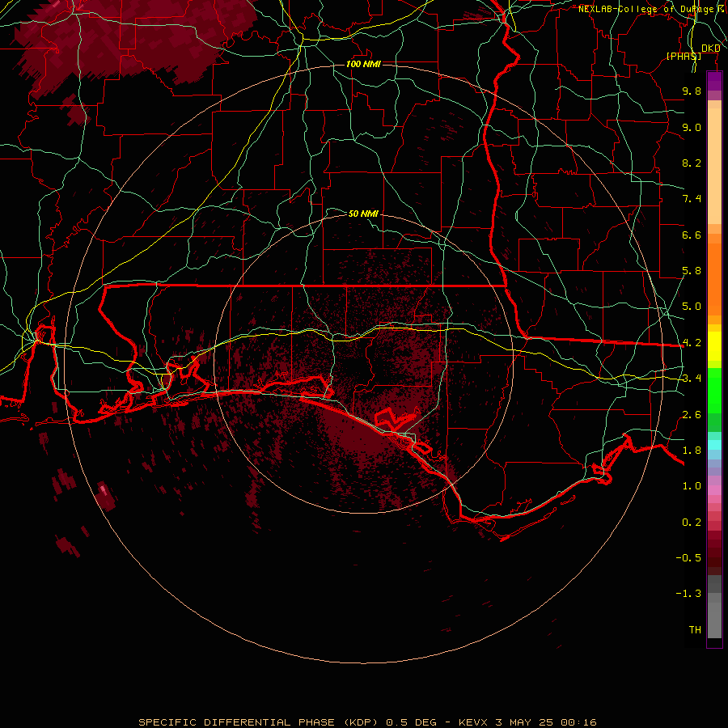The height and width of the screenshot is (728, 728).
Task: Click the 3.4 value on the color scale
Action: [692, 379]
